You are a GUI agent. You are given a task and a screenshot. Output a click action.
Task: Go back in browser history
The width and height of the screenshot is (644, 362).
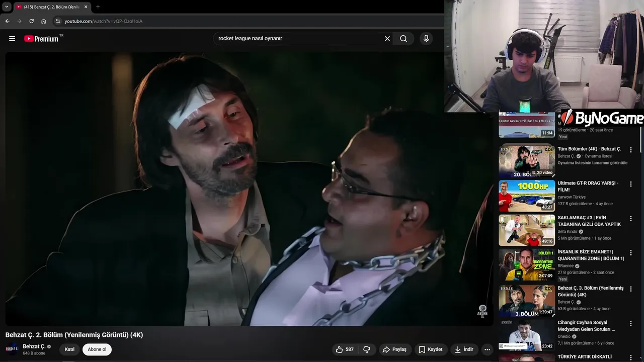point(7,21)
